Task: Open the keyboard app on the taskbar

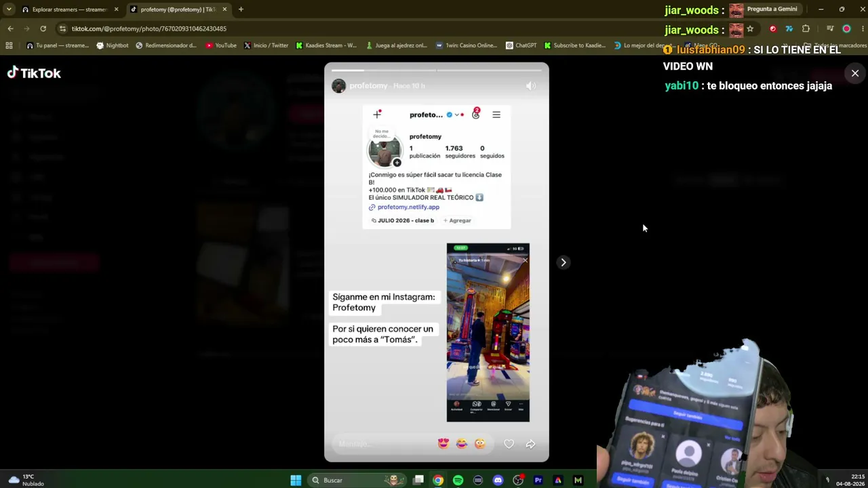Action: click(x=478, y=481)
